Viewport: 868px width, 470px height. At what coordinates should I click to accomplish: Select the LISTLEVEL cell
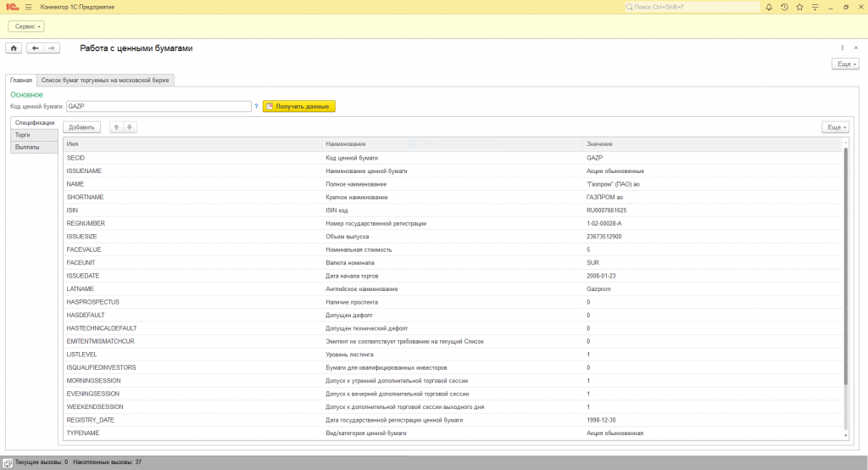click(192, 355)
